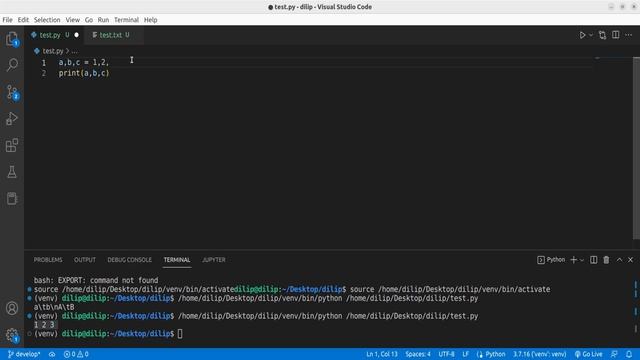The height and width of the screenshot is (360, 640).
Task: Open the Selection menu
Action: tap(47, 20)
